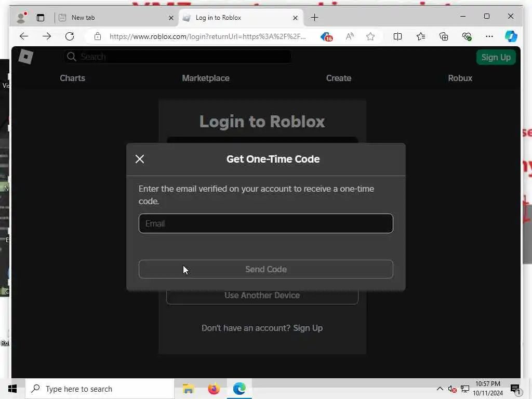
Task: Click the Use Another Device button
Action: tap(262, 295)
